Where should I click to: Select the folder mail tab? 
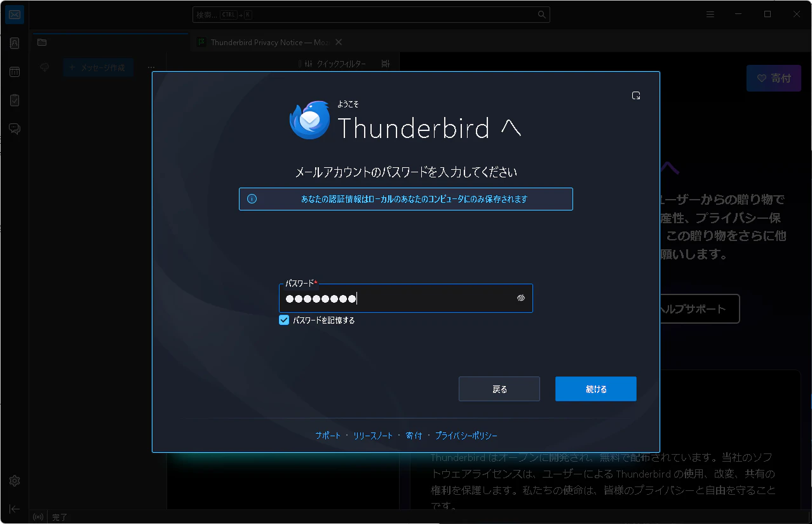pos(109,43)
